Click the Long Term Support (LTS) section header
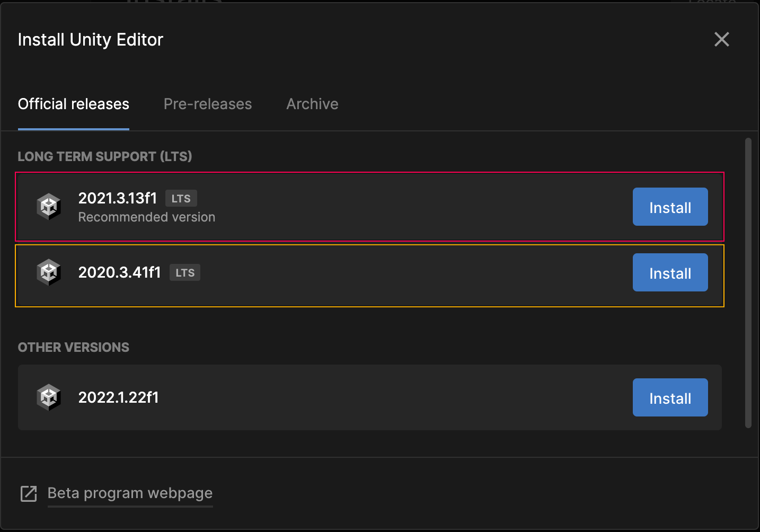This screenshot has height=532, width=760. click(x=105, y=156)
